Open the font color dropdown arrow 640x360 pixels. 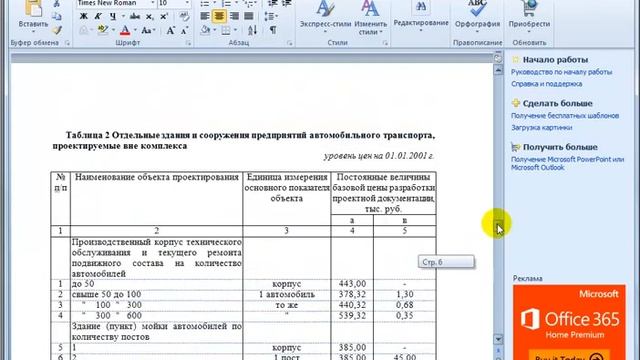(135, 30)
